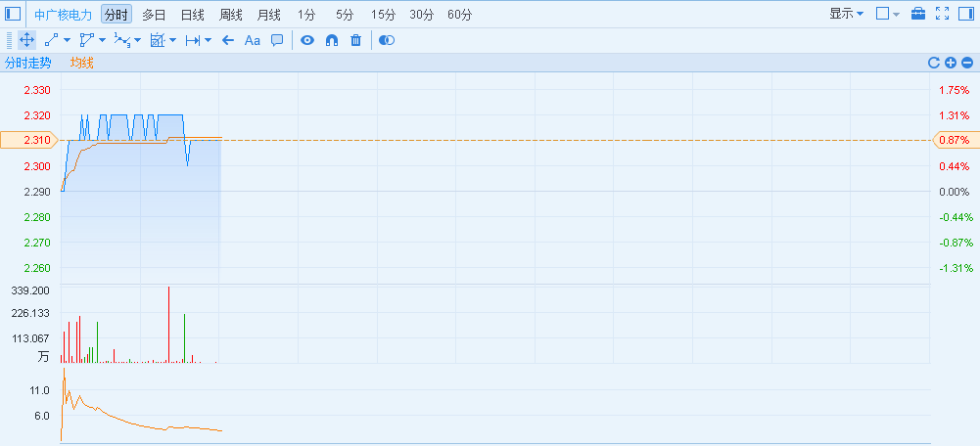This screenshot has width=980, height=446.
Task: Click the 2.260 price axis label
Action: (x=37, y=268)
